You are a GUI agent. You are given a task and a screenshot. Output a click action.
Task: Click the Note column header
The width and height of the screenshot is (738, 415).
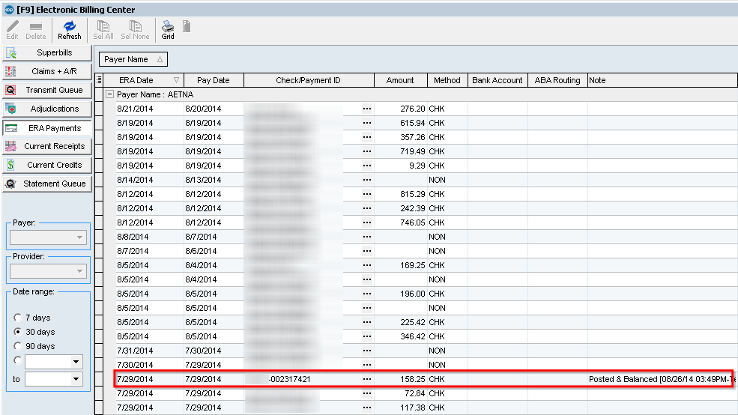(x=662, y=80)
